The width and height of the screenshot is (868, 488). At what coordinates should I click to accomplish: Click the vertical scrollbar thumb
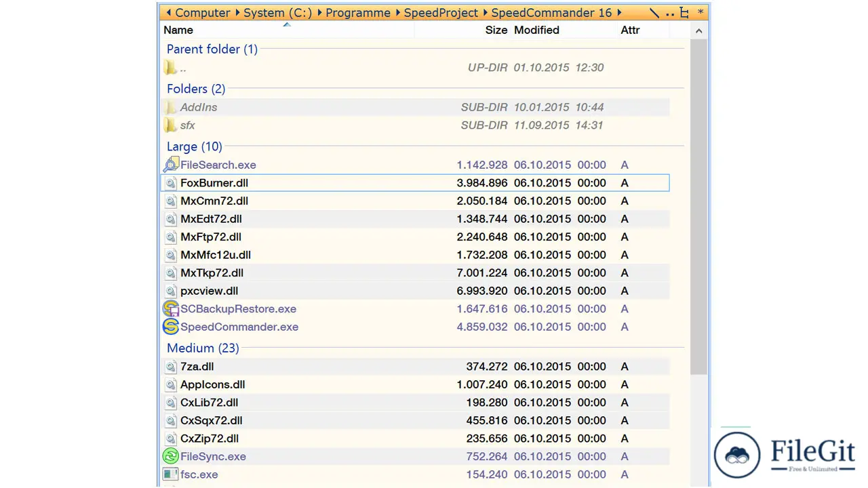click(698, 205)
